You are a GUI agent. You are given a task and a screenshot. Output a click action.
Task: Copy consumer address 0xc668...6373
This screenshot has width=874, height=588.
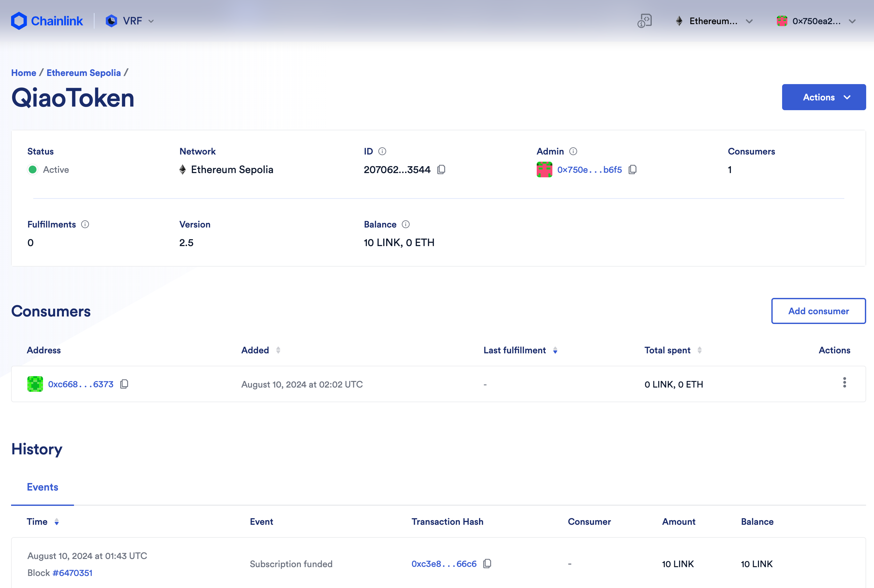[124, 384]
